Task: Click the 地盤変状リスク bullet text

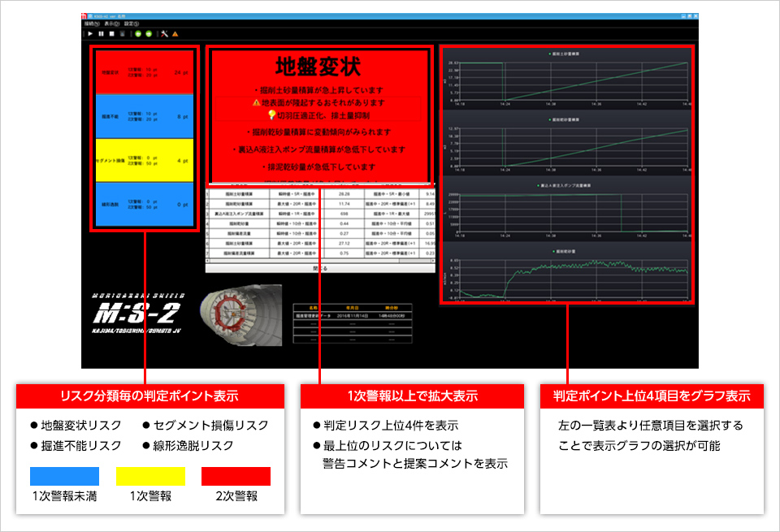Action: pyautogui.click(x=81, y=425)
